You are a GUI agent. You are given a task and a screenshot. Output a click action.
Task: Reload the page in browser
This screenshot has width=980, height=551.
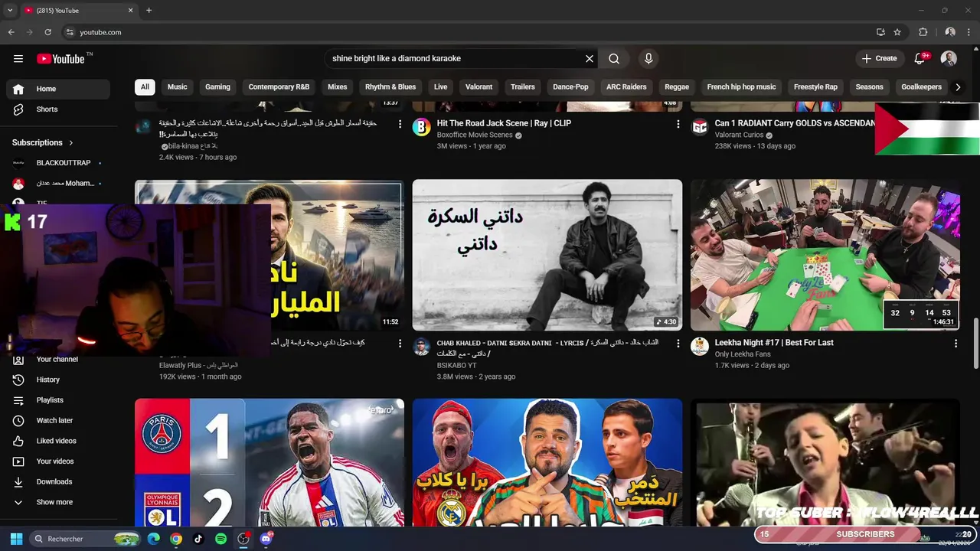47,32
